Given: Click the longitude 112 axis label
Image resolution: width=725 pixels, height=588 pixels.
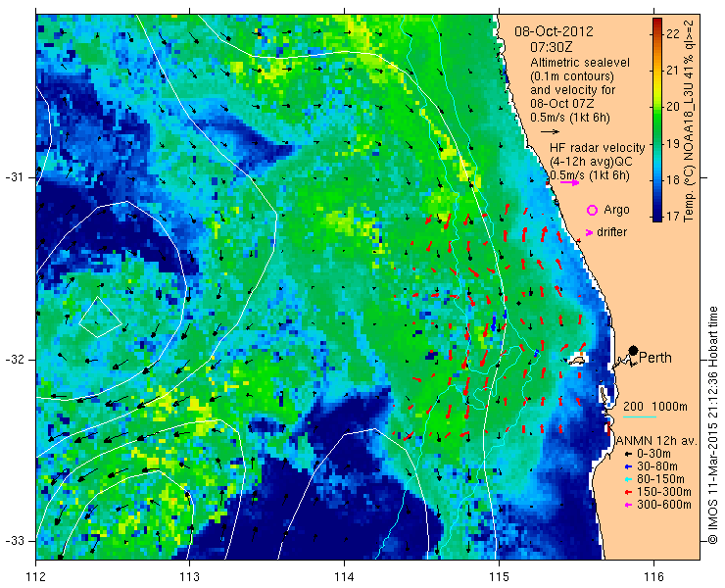Looking at the screenshot, I should pyautogui.click(x=36, y=577).
